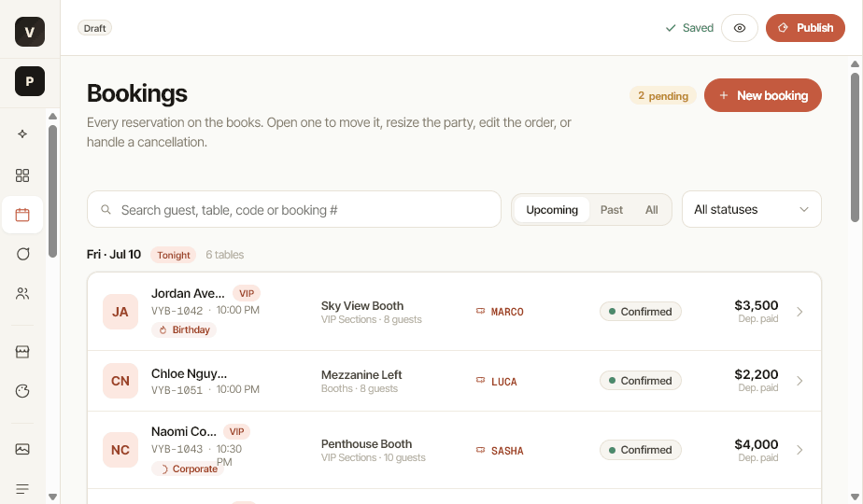Click the Tonight badge
This screenshot has height=504, width=863.
174,255
